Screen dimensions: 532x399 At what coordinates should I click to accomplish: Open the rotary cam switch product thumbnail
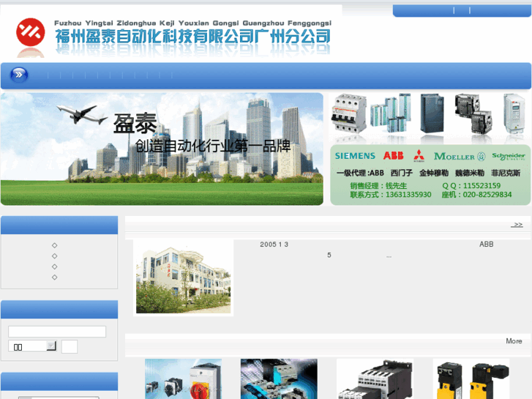pos(183,379)
